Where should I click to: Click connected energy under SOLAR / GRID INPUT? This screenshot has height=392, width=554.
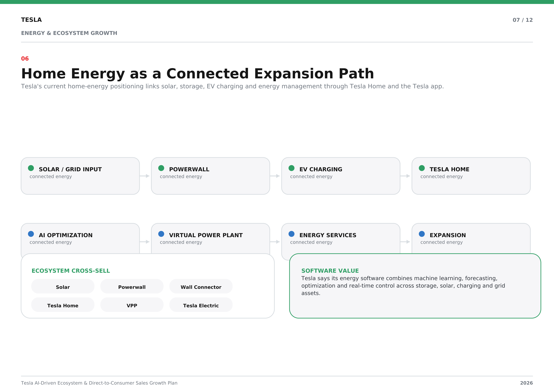point(51,176)
